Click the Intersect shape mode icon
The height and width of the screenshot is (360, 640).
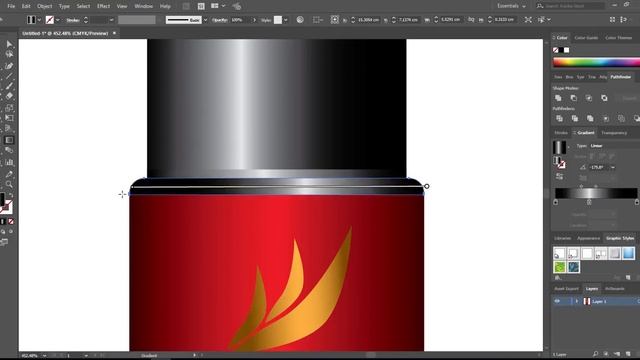[x=589, y=98]
